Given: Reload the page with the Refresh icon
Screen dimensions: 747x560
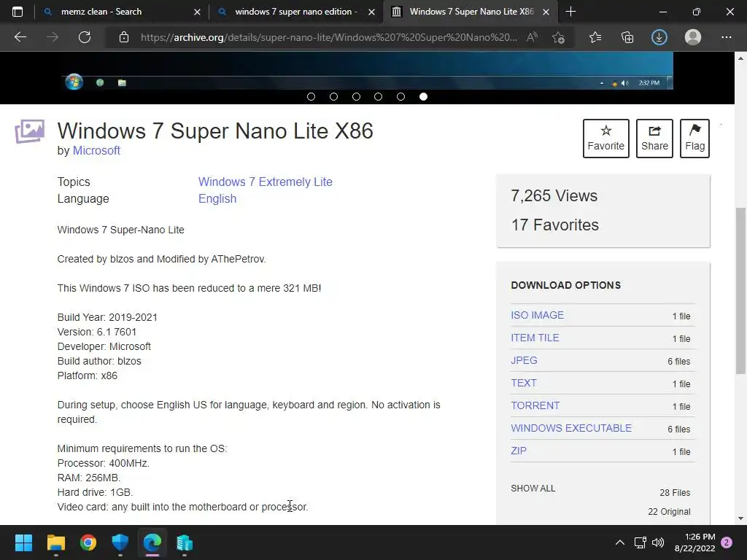Looking at the screenshot, I should [85, 37].
